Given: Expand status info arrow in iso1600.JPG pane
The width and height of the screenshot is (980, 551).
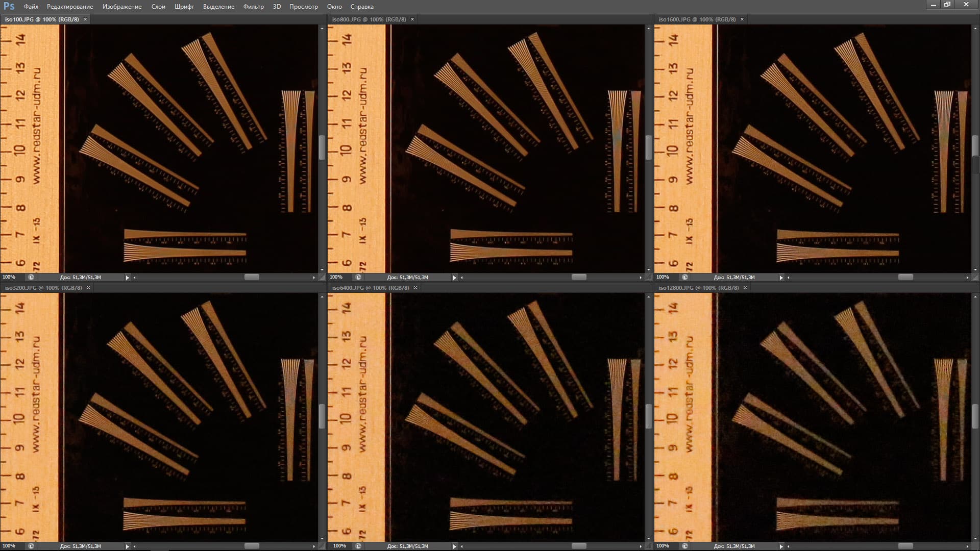Looking at the screenshot, I should coord(781,278).
